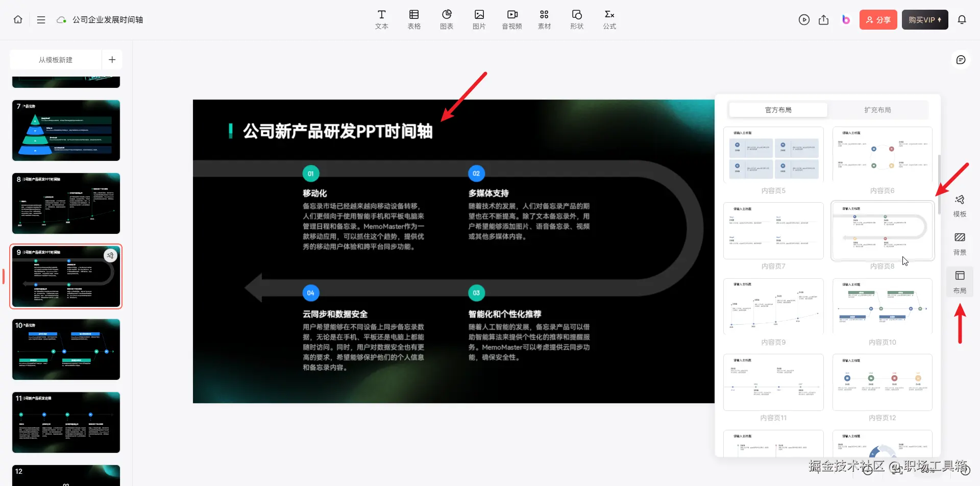Select layout 内容页9

(x=773, y=306)
